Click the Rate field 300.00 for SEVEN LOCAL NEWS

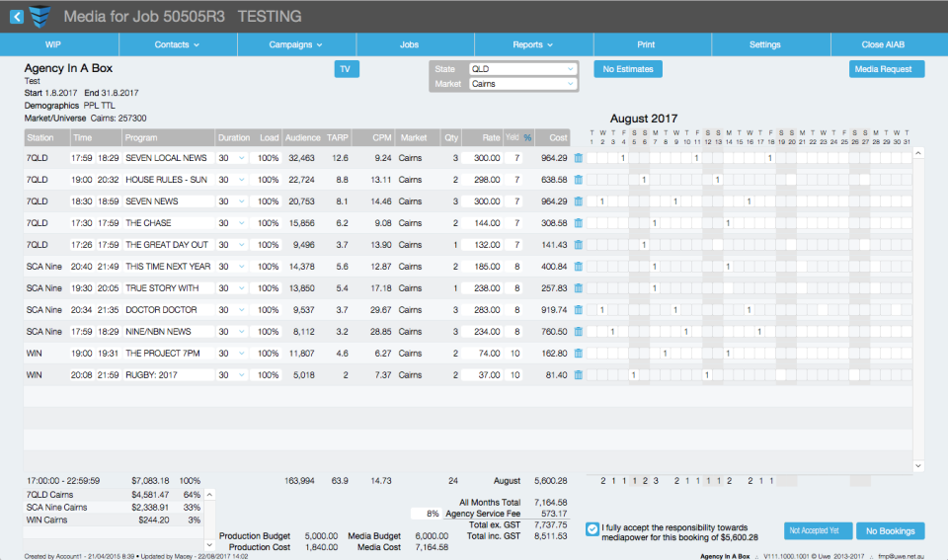(483, 158)
